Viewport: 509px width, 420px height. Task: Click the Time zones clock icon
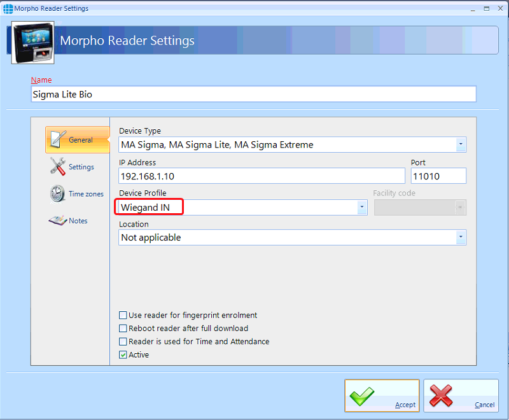(57, 193)
